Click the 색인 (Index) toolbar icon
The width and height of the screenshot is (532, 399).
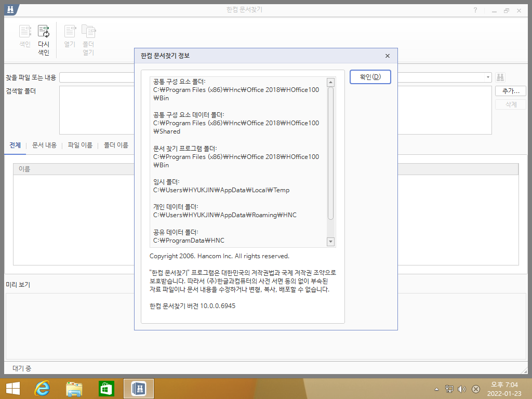pos(25,36)
